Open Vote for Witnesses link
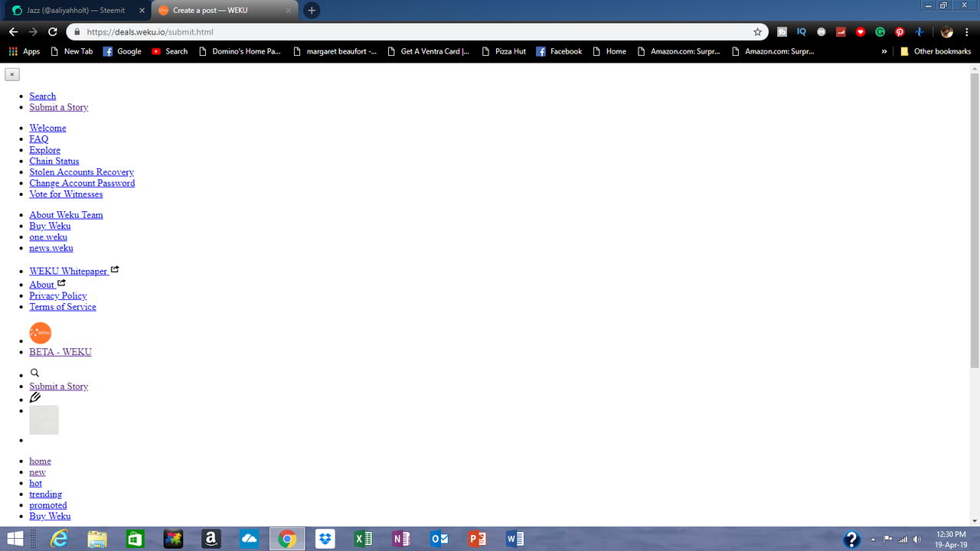Image resolution: width=980 pixels, height=551 pixels. (x=66, y=194)
